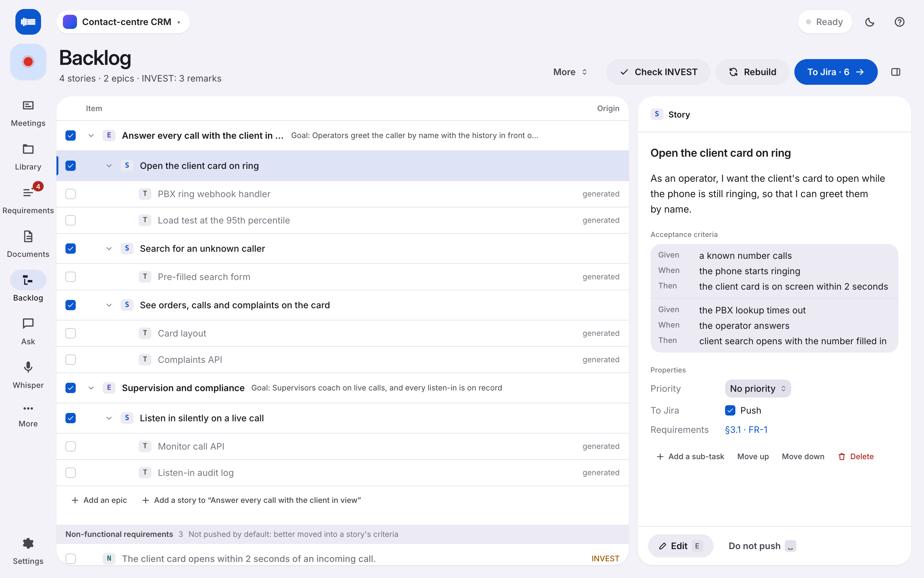Toggle the side panel layout icon
This screenshot has width=924, height=578.
point(896,72)
